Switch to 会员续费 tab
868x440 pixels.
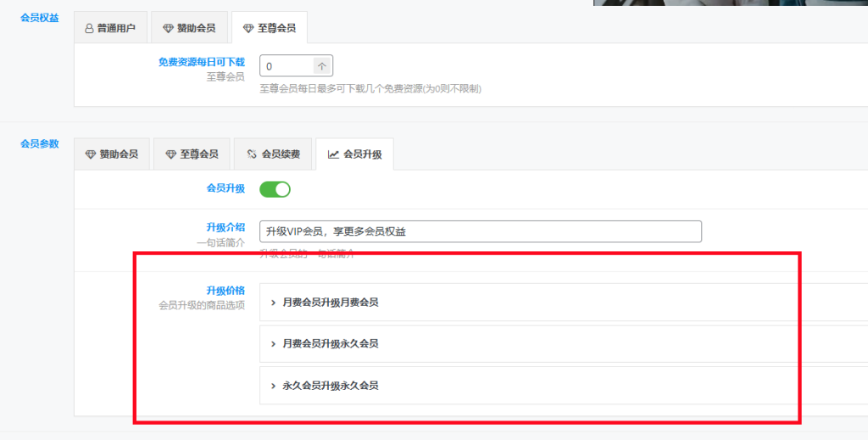point(274,153)
